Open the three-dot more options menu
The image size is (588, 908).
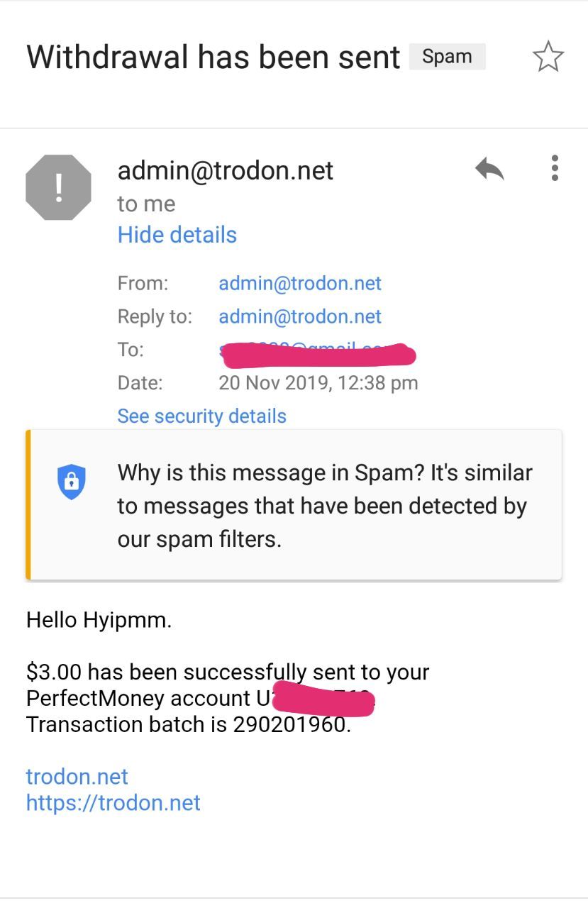tap(555, 168)
